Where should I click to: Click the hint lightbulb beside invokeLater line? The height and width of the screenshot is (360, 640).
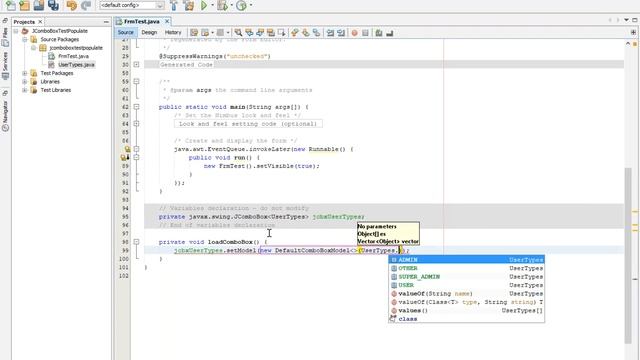pos(127,149)
